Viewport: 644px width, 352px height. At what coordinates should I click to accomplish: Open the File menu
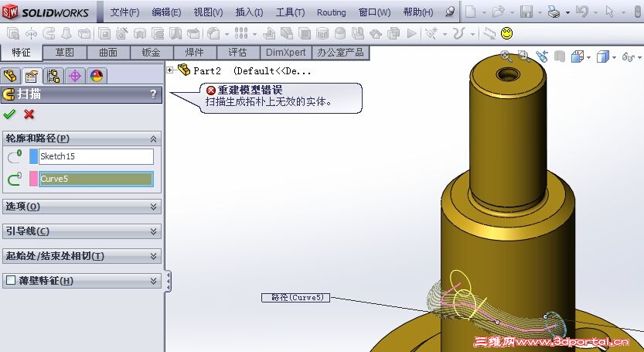pyautogui.click(x=124, y=12)
